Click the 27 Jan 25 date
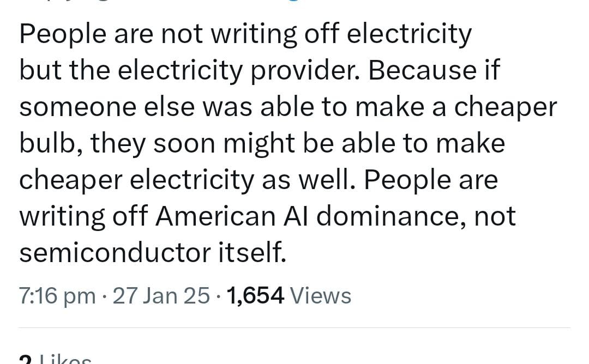Viewport: 589px width, 364px height. point(161,296)
